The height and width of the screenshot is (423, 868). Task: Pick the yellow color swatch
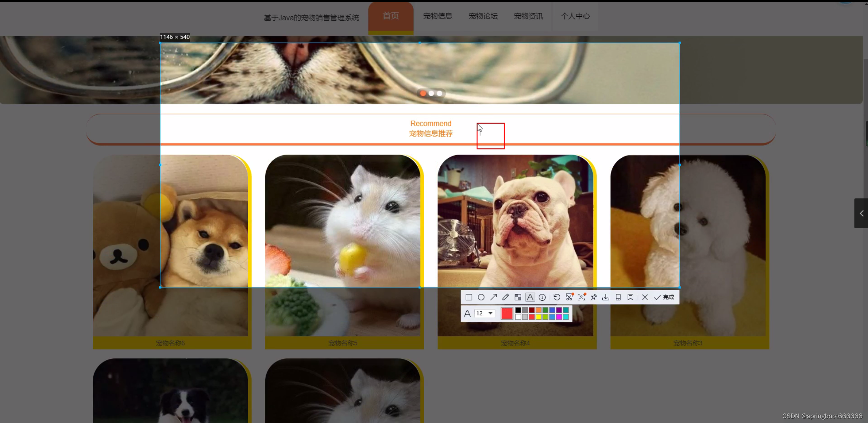coord(539,317)
